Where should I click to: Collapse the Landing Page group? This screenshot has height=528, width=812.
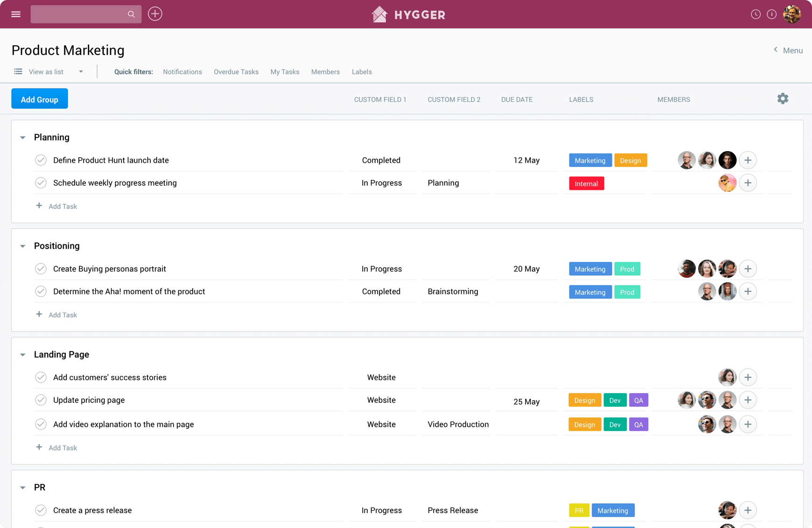coord(22,354)
